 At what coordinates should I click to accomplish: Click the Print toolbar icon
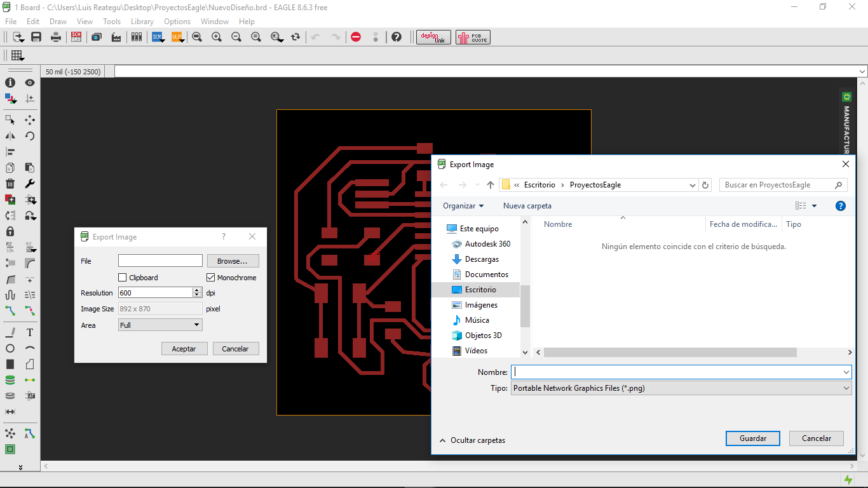56,37
